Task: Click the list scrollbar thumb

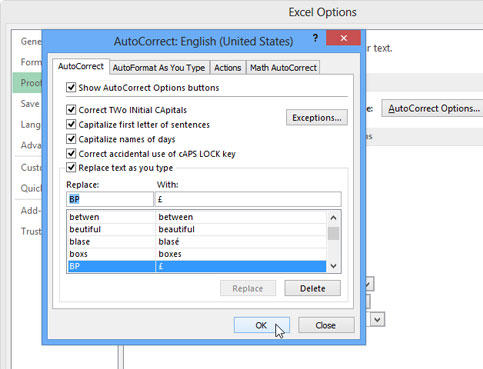Action: [333, 234]
